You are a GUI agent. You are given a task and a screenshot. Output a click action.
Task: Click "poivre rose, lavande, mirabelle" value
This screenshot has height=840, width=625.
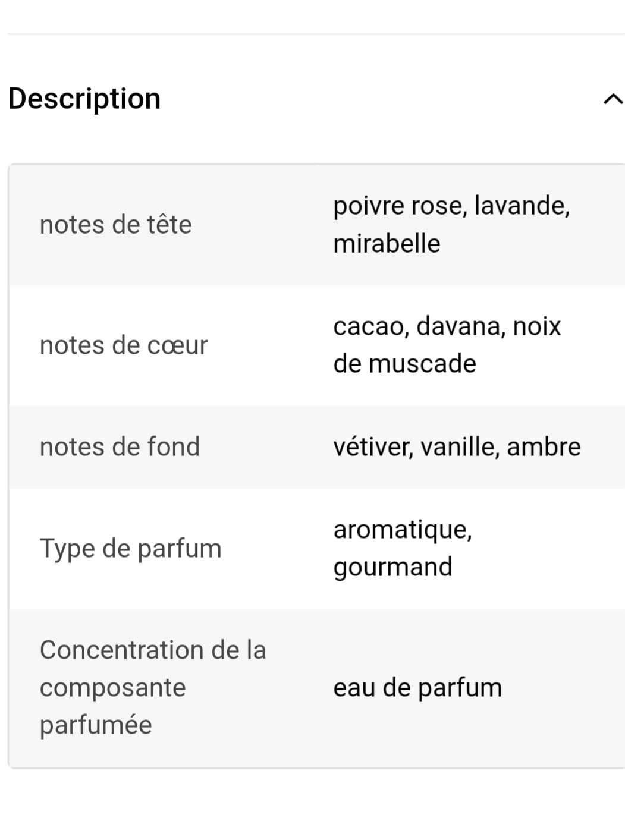[x=451, y=224]
